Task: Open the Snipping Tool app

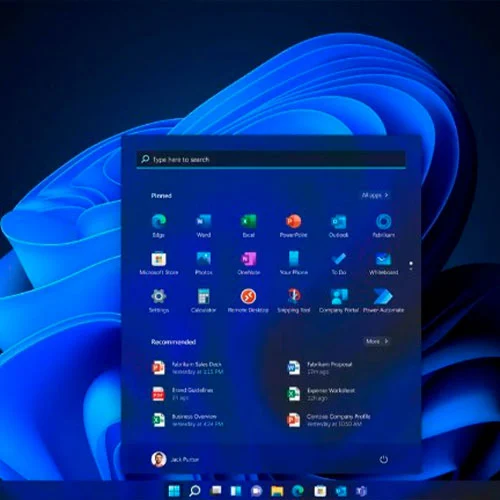Action: tap(293, 301)
